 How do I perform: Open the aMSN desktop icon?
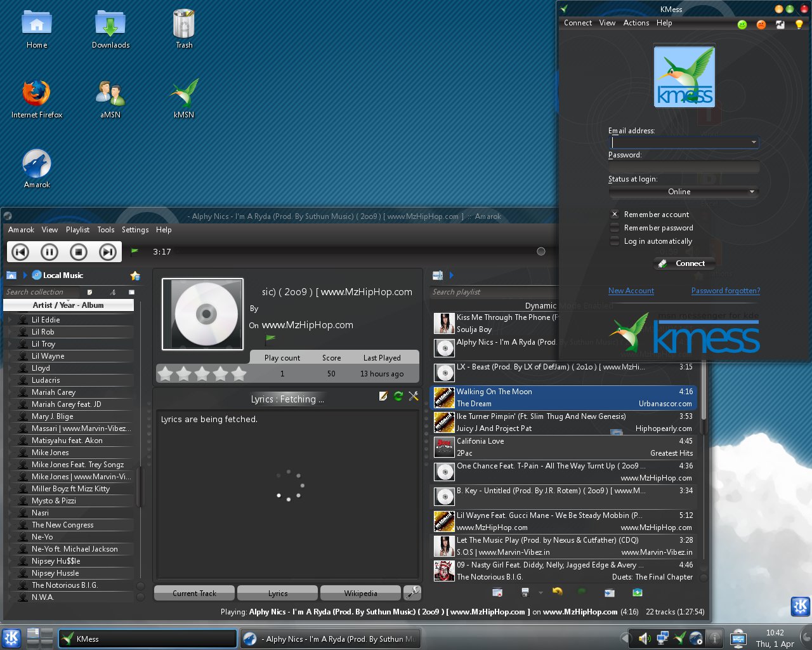(110, 99)
